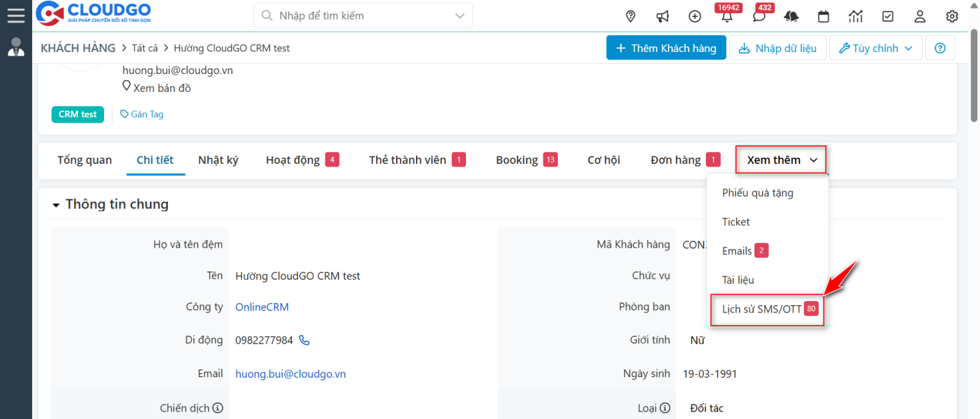Click the quick create plus icon
Viewport: 980px width, 419px height.
[695, 16]
